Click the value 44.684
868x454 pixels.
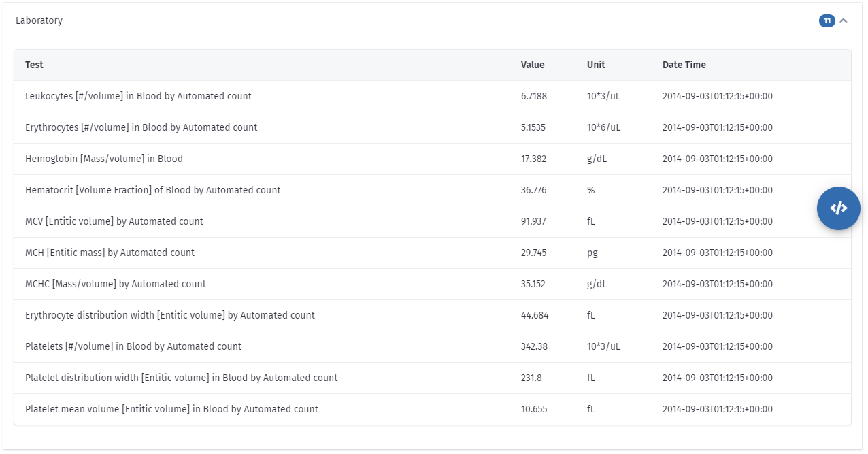535,315
